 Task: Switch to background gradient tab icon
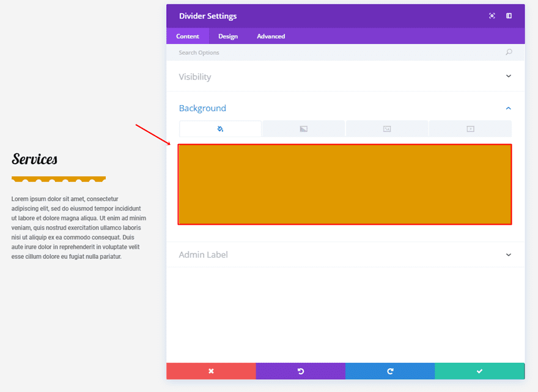coord(304,129)
